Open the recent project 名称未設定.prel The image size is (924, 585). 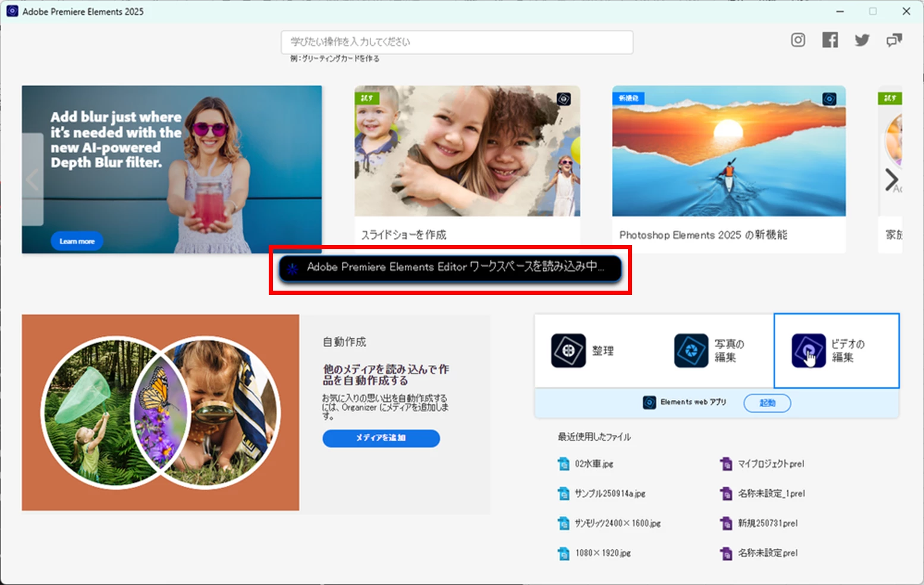click(x=768, y=553)
